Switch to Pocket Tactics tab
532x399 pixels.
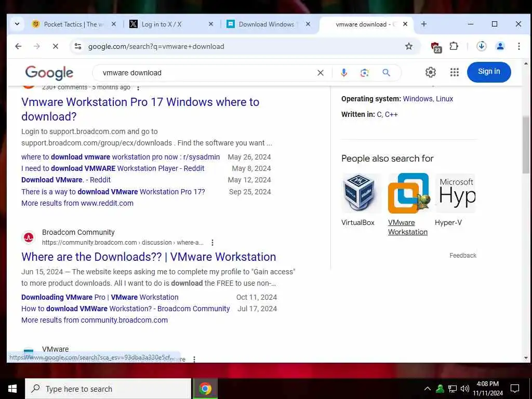[x=73, y=24]
